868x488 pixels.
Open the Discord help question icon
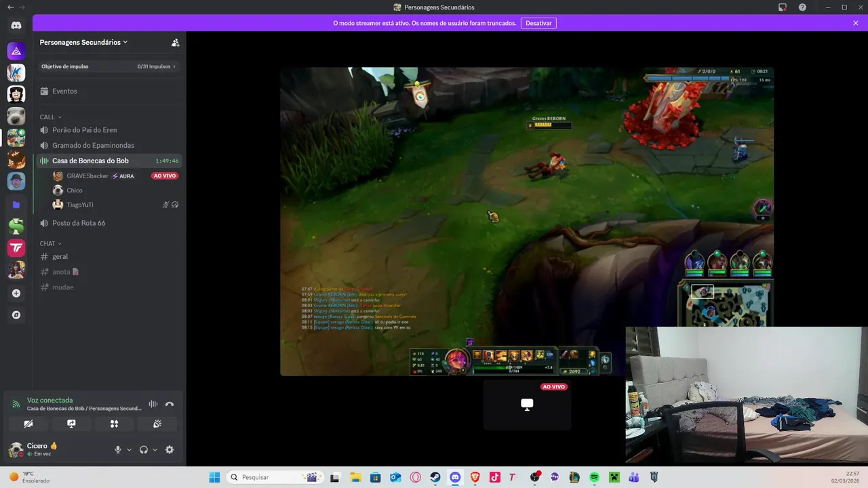tap(802, 7)
